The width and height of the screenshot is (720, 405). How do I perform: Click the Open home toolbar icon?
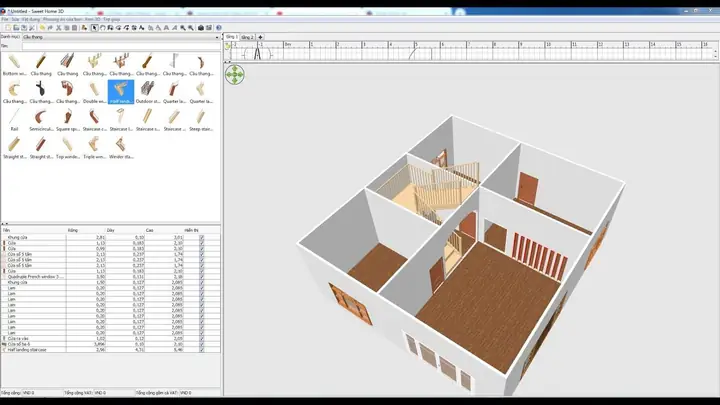click(x=16, y=28)
